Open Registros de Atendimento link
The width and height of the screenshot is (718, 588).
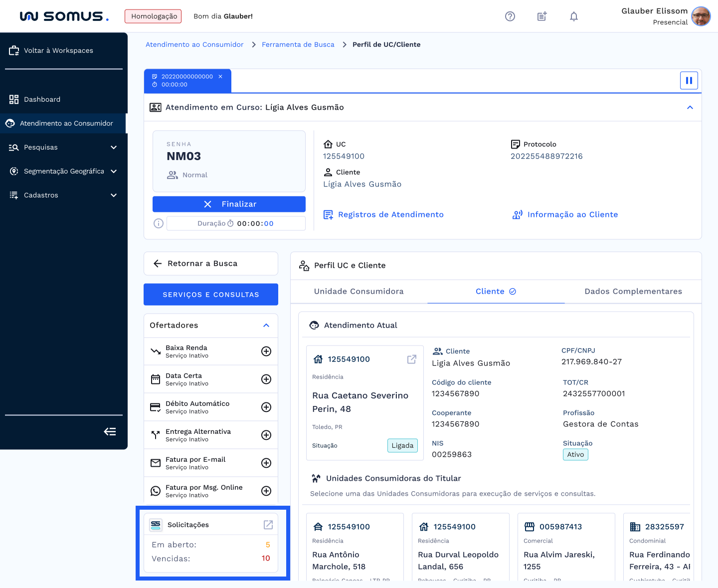click(390, 214)
